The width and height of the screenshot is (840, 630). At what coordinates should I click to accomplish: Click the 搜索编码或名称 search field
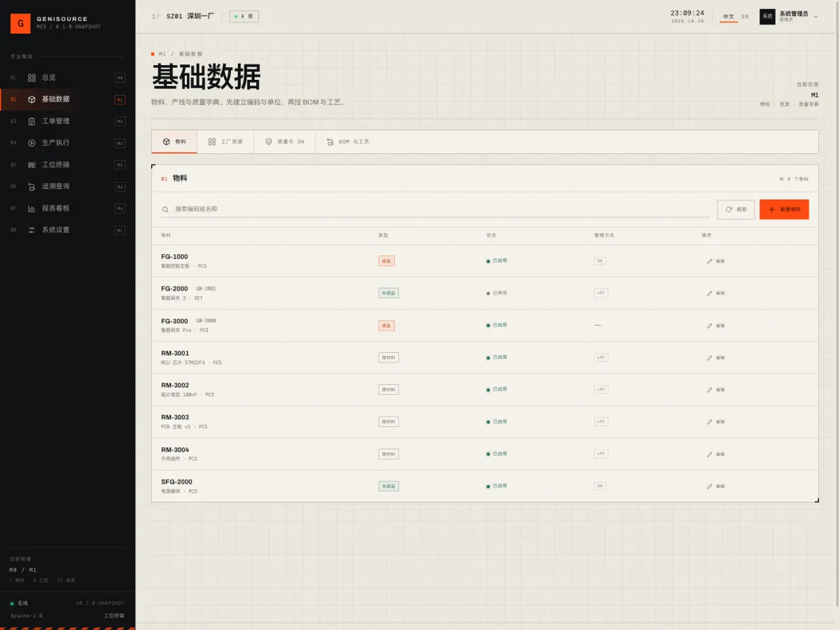pyautogui.click(x=435, y=209)
